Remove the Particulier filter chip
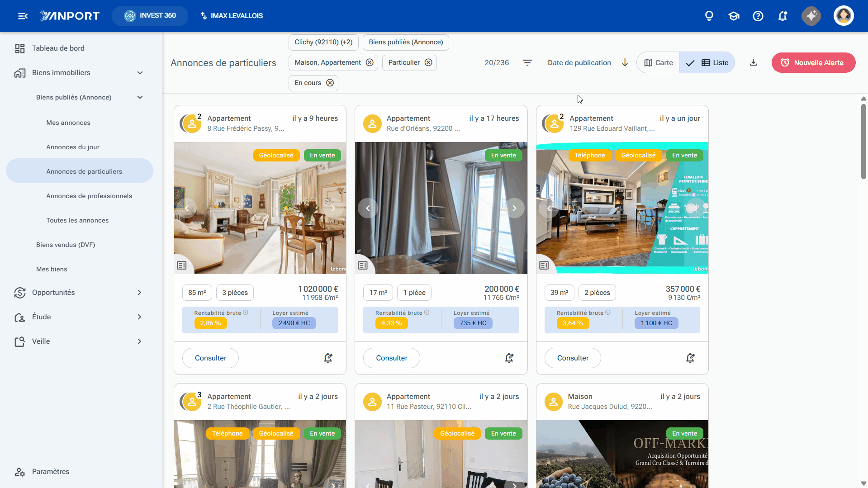868x488 pixels. coord(428,62)
